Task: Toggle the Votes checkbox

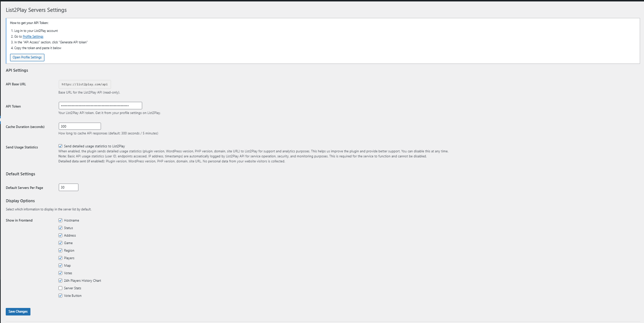Action: [61, 273]
